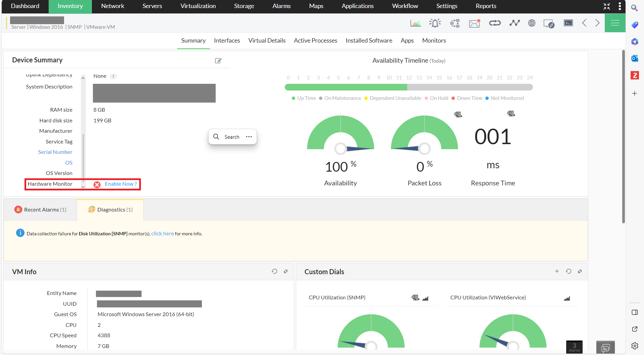
Task: Select the Recent Alarms tab
Action: coord(41,210)
